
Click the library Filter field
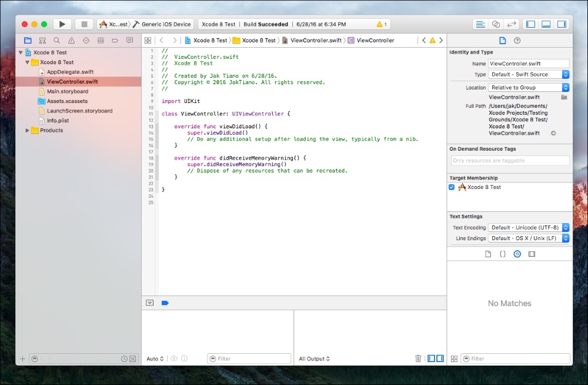coord(515,359)
